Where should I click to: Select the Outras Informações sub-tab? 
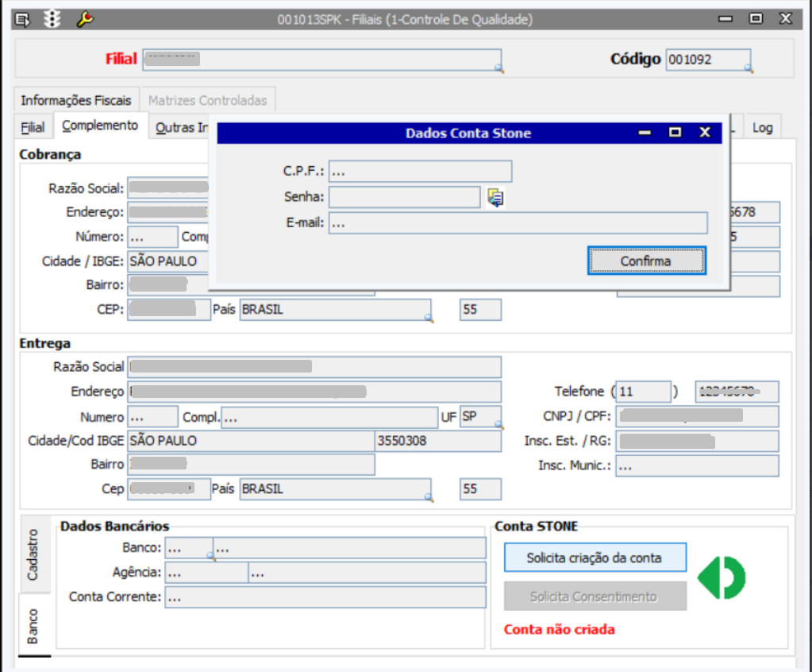pyautogui.click(x=181, y=127)
